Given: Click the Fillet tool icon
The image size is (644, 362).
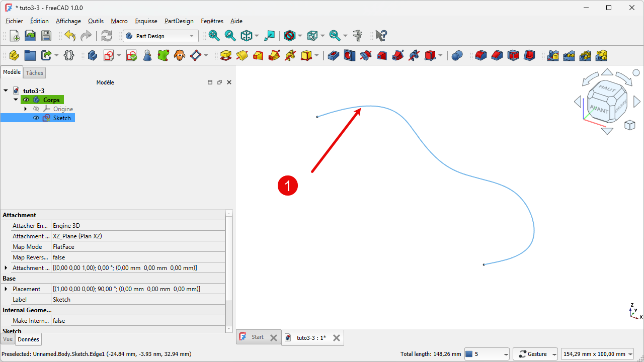Looking at the screenshot, I should point(481,55).
